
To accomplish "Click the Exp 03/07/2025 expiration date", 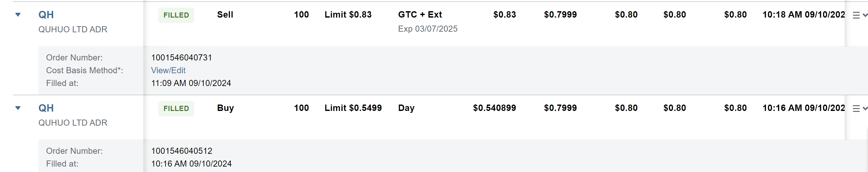I will coord(427,29).
